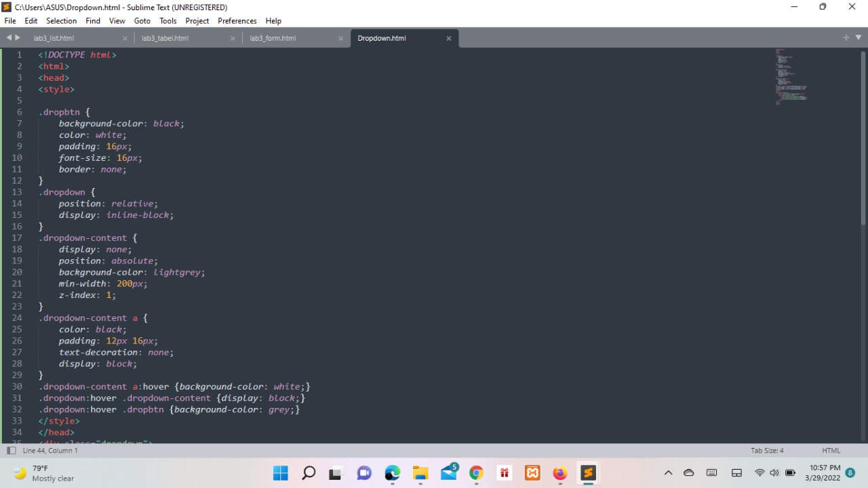Close the lab3_list.html tab
The image size is (868, 488).
[x=125, y=39]
